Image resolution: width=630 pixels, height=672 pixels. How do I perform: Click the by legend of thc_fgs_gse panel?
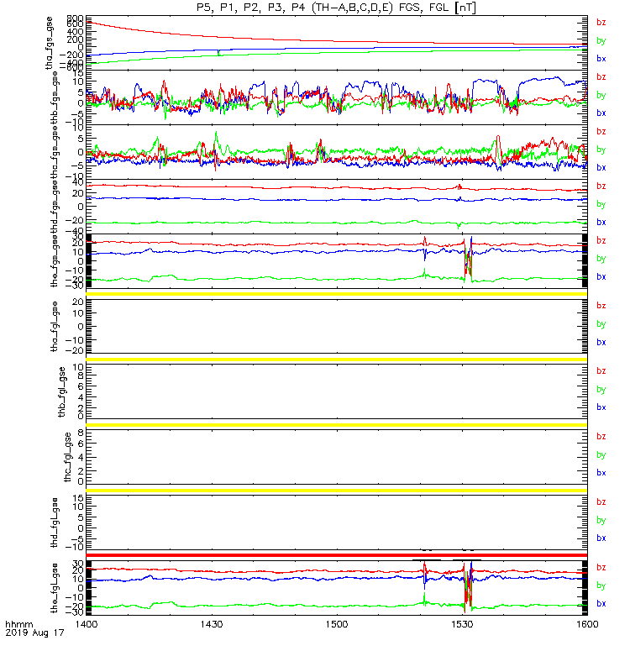(601, 150)
